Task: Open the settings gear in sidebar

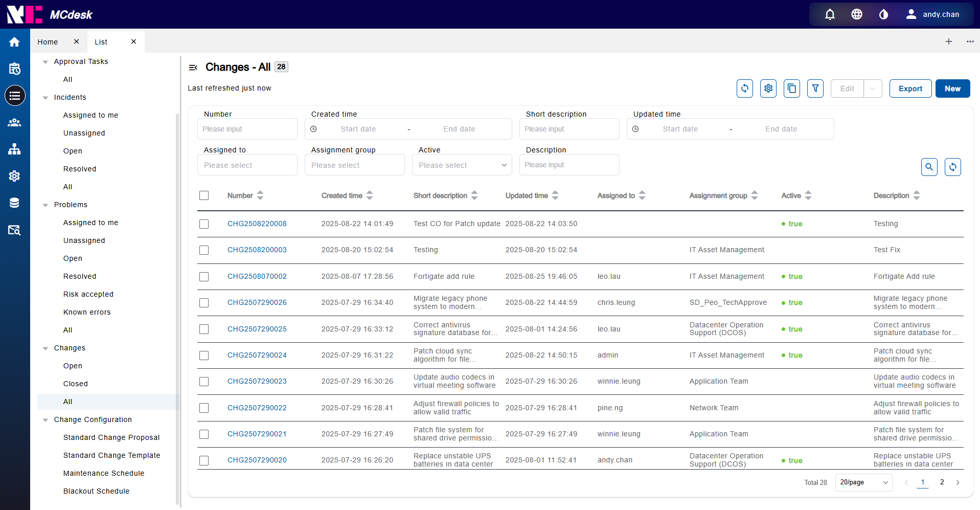Action: point(14,176)
